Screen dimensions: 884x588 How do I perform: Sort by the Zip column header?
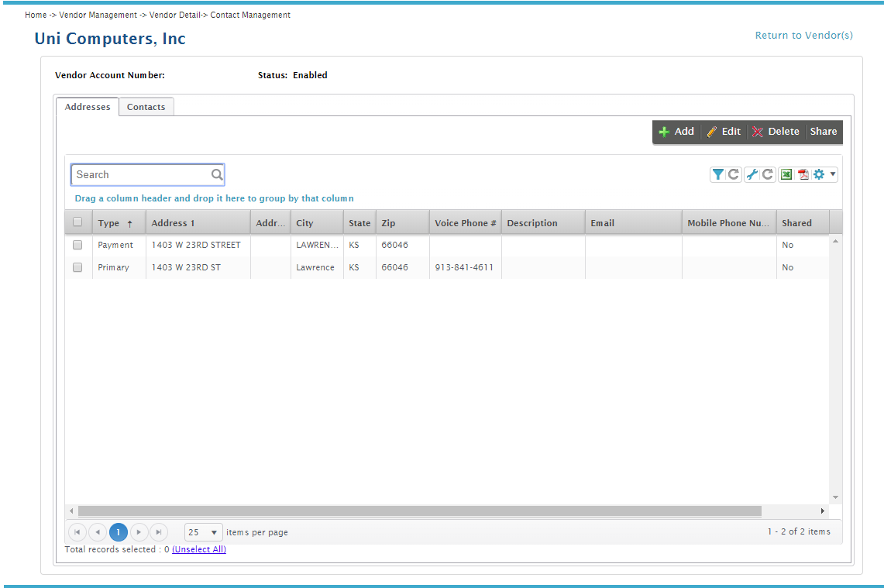click(403, 222)
